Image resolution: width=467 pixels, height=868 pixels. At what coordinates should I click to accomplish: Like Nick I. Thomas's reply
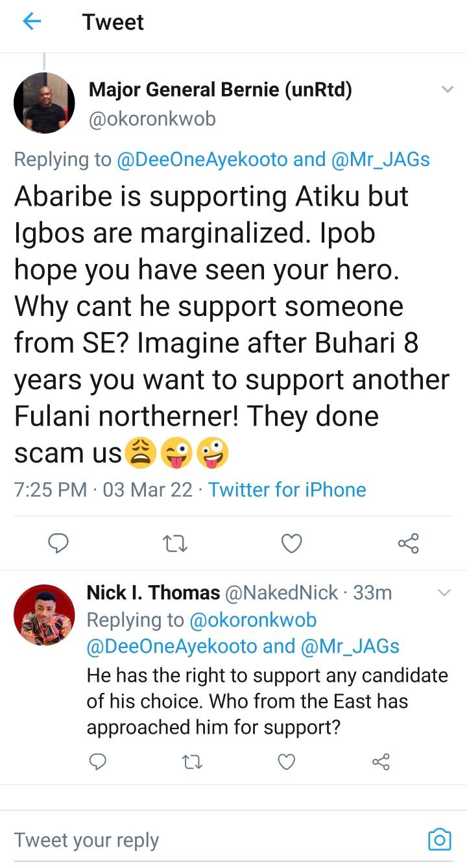tap(286, 761)
